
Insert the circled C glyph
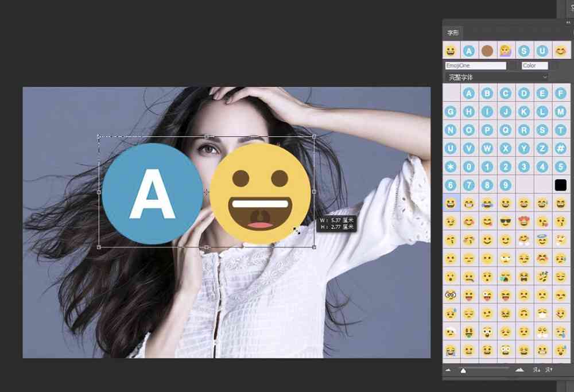(x=506, y=94)
